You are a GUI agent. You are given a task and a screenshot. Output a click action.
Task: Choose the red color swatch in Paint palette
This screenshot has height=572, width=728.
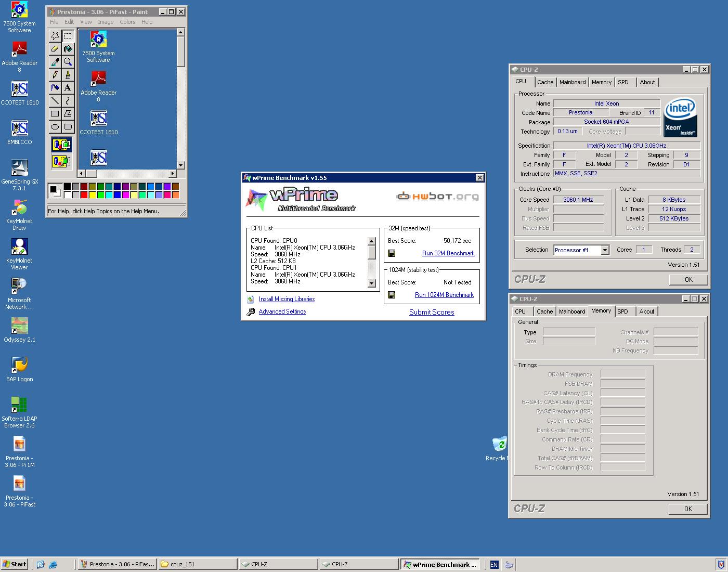click(84, 195)
